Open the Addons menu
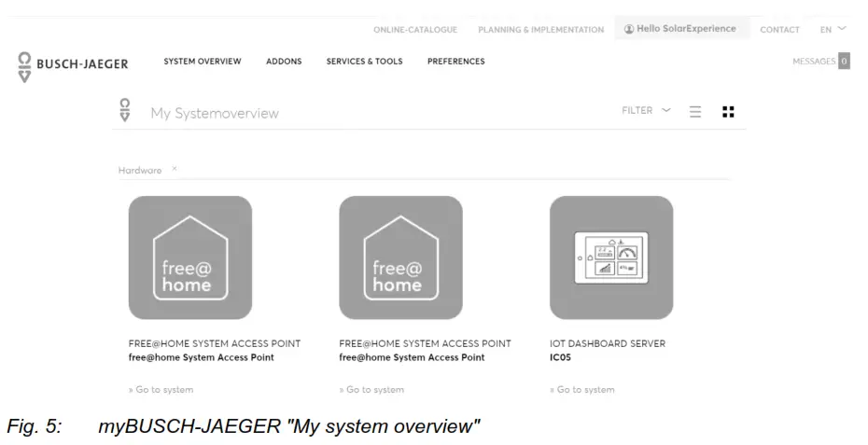The width and height of the screenshot is (868, 445). (284, 62)
